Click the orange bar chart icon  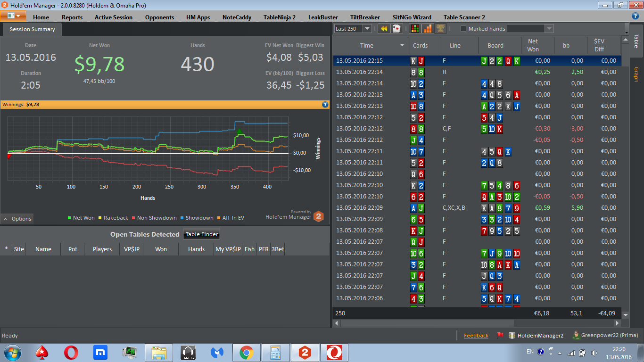pyautogui.click(x=428, y=29)
